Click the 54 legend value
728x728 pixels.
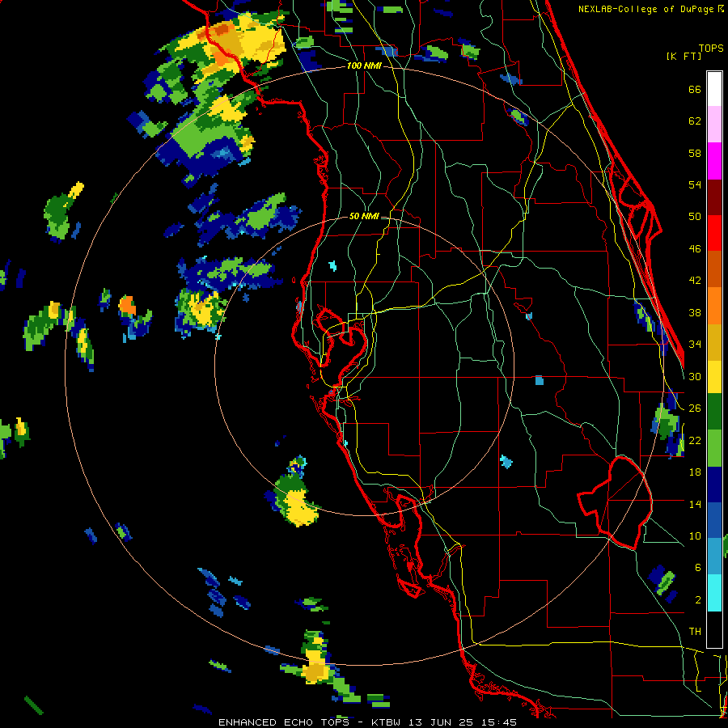click(695, 184)
